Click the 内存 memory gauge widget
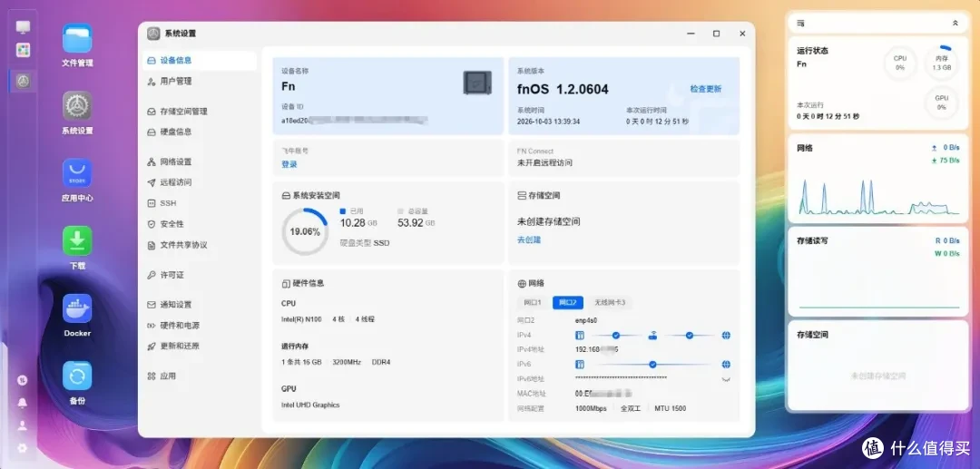This screenshot has height=469, width=980. (941, 64)
